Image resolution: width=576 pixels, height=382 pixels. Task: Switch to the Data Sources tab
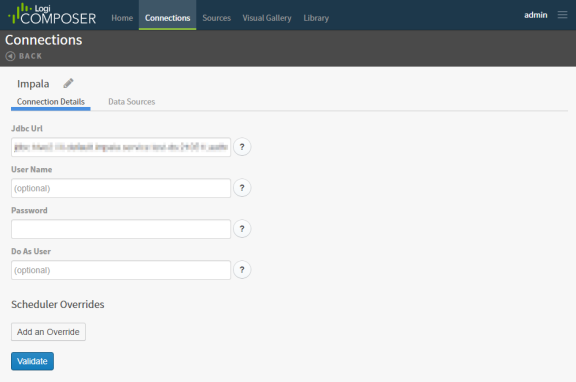pos(132,102)
